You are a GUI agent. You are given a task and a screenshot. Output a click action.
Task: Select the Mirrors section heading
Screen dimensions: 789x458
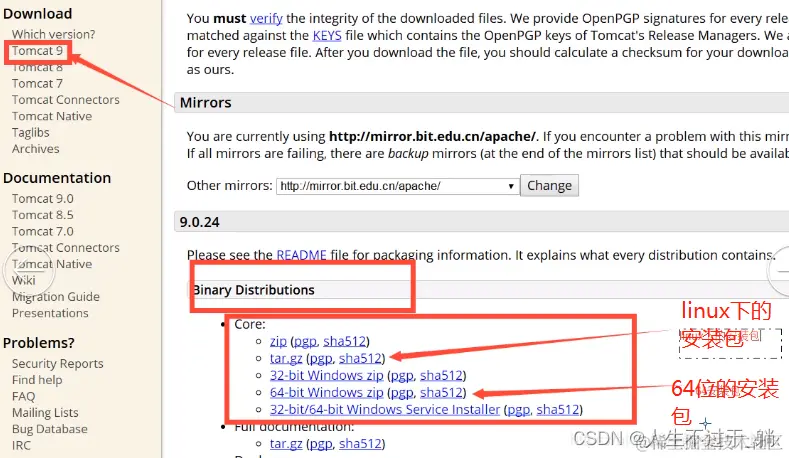coord(206,103)
